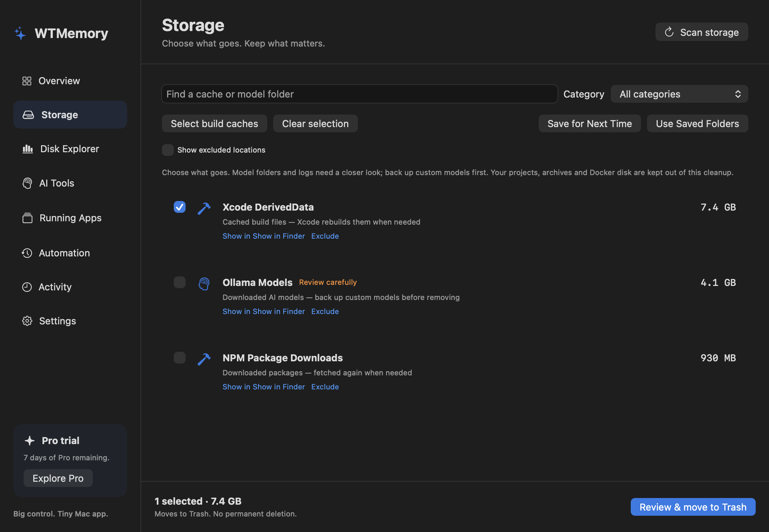769x532 pixels.
Task: Check the Ollama Models checkbox
Action: click(x=180, y=282)
